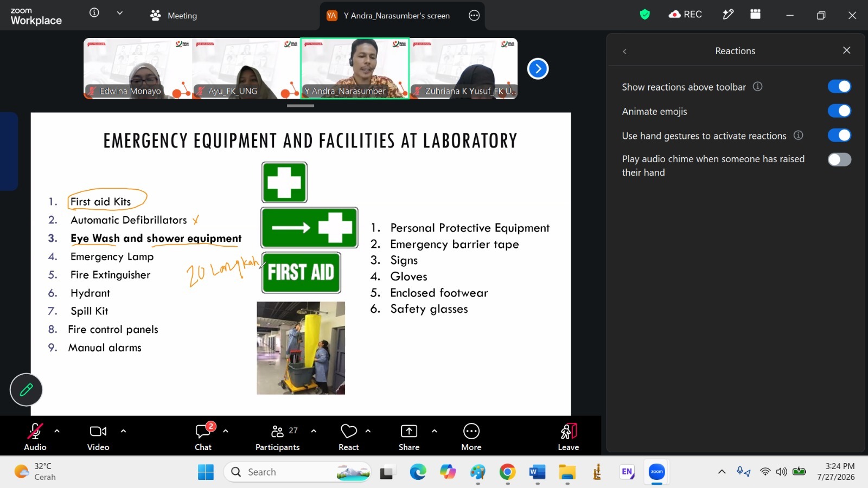Expand Video options arrow
Screen dimensions: 868x488
tap(123, 431)
